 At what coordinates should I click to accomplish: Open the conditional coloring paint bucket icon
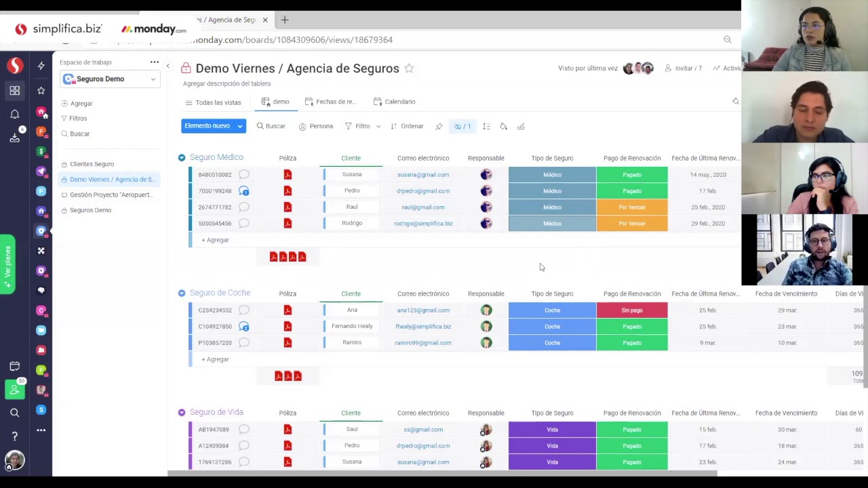tap(503, 126)
